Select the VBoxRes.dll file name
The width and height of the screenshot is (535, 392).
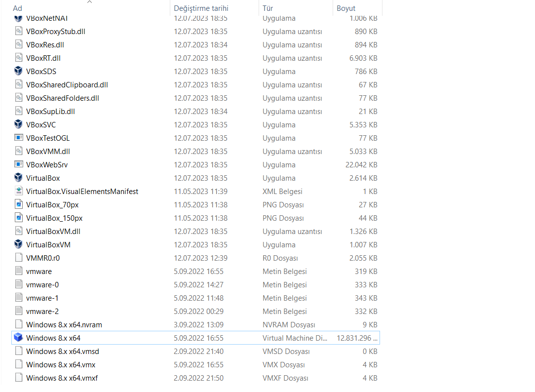[x=45, y=45]
